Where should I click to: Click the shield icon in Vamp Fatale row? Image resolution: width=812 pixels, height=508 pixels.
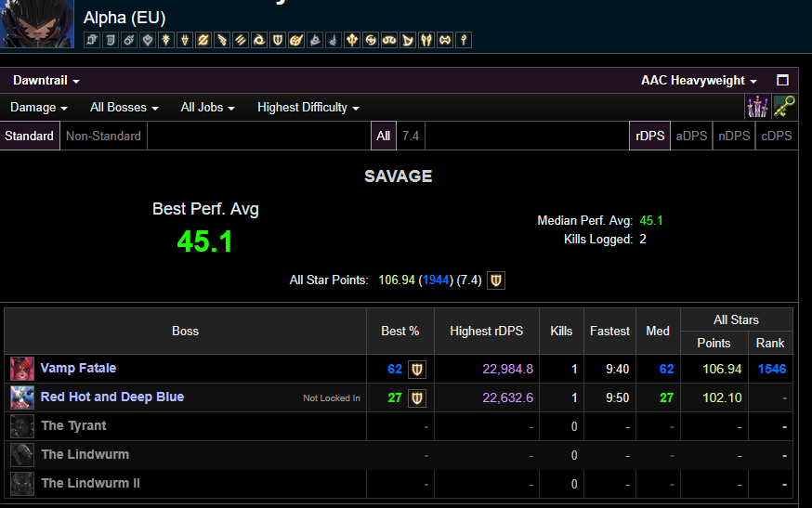pyautogui.click(x=417, y=370)
